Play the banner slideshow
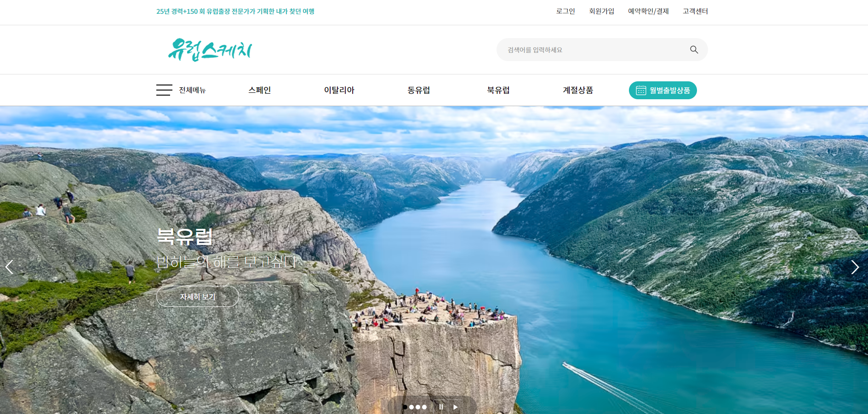Screen dimensions: 868x414 click(455, 407)
